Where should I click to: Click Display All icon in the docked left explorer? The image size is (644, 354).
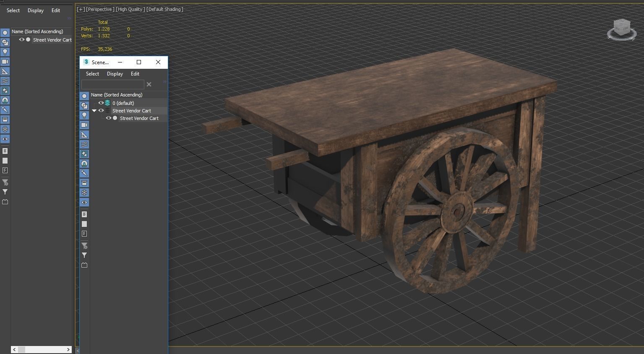tap(5, 151)
